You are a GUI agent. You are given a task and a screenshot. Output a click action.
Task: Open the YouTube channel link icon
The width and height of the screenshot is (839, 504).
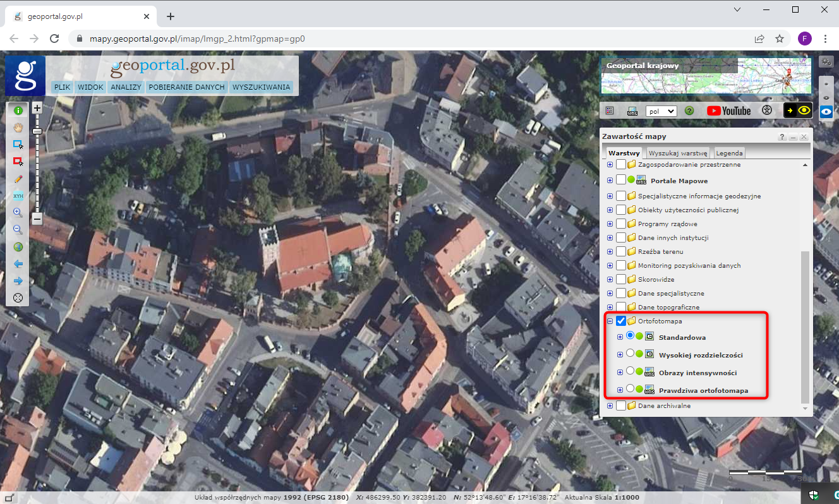728,111
